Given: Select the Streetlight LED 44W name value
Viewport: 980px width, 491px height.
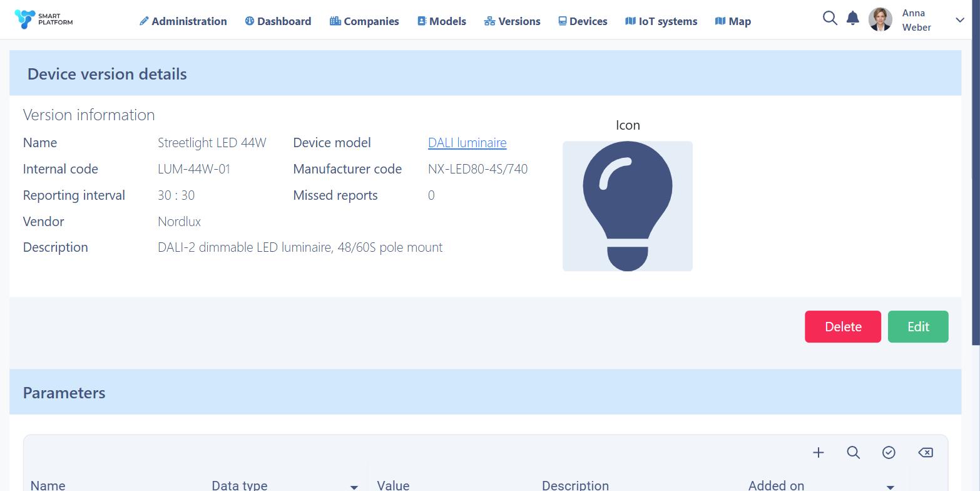Looking at the screenshot, I should pyautogui.click(x=212, y=143).
